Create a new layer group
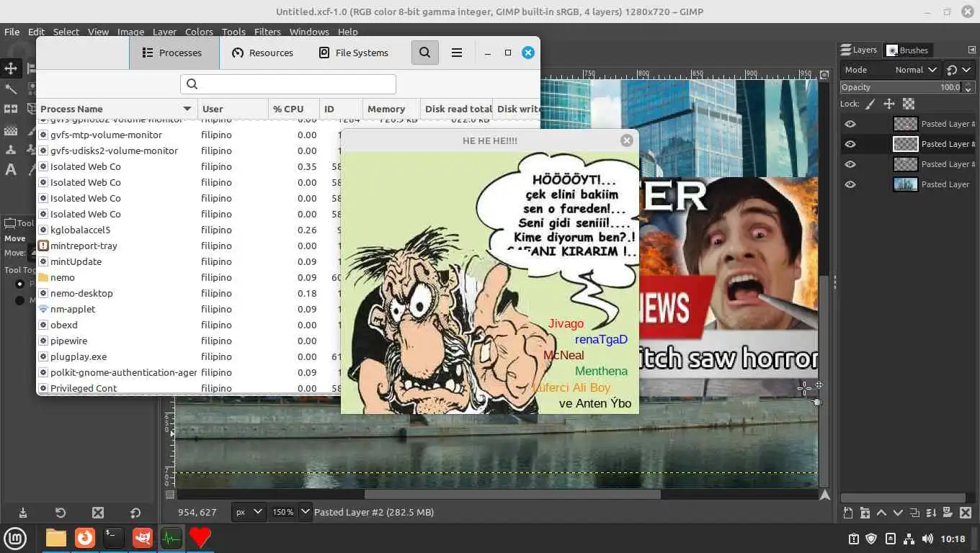This screenshot has width=980, height=553. coord(864,513)
